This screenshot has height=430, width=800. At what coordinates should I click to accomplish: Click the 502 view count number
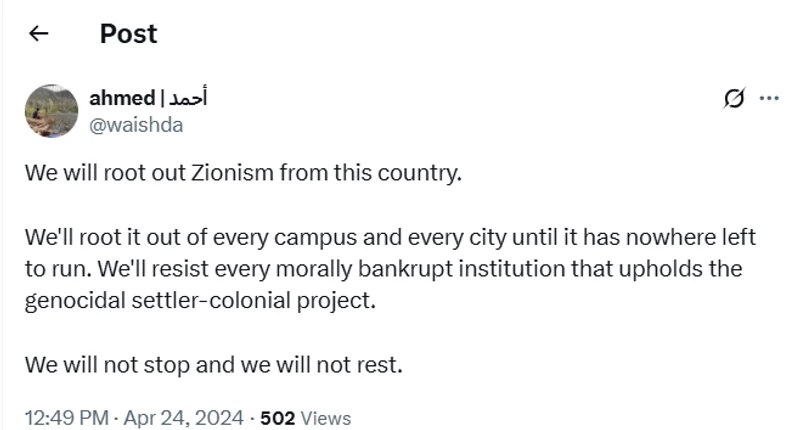(275, 417)
